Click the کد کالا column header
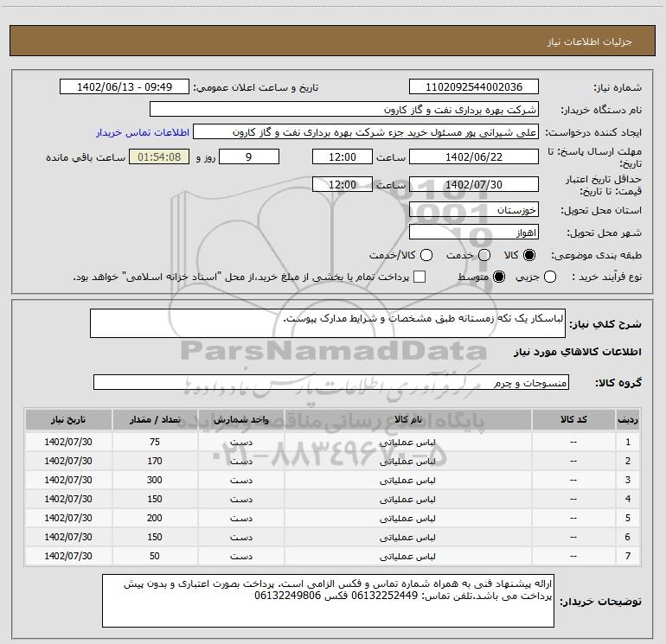 573,419
